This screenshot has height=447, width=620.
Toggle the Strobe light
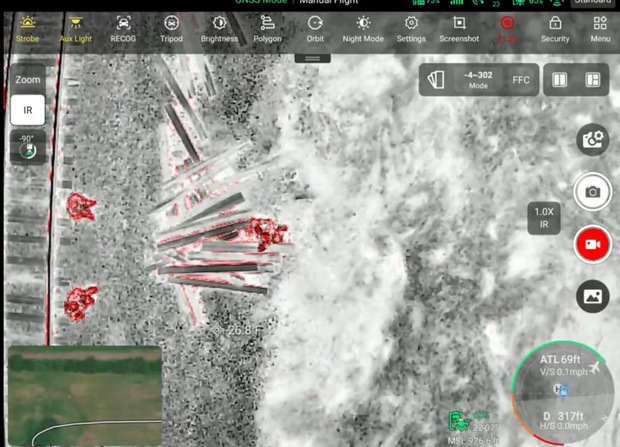pyautogui.click(x=28, y=30)
